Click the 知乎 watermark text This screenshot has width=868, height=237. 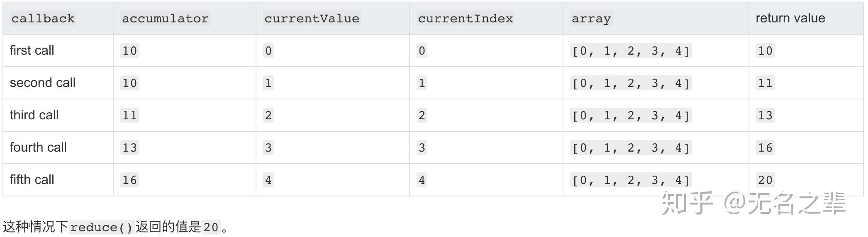[687, 203]
